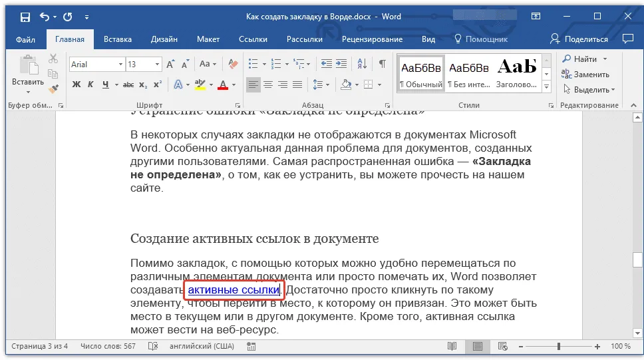This screenshot has height=360, width=644.
Task: Expand the Вставить paste options arrow
Action: [28, 92]
